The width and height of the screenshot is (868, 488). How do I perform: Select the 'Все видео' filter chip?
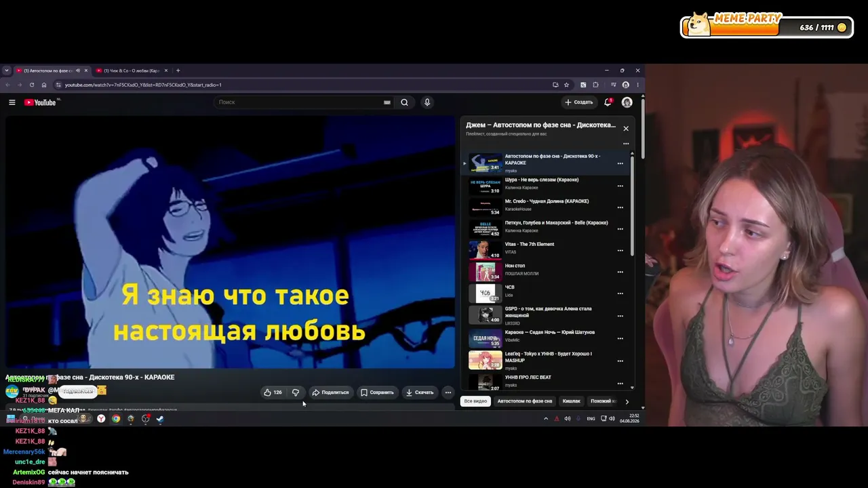click(475, 401)
